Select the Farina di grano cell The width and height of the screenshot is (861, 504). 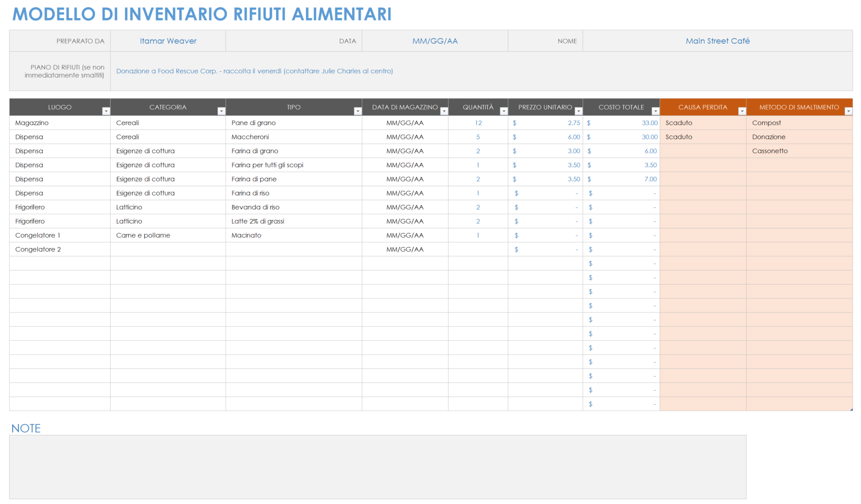[294, 151]
